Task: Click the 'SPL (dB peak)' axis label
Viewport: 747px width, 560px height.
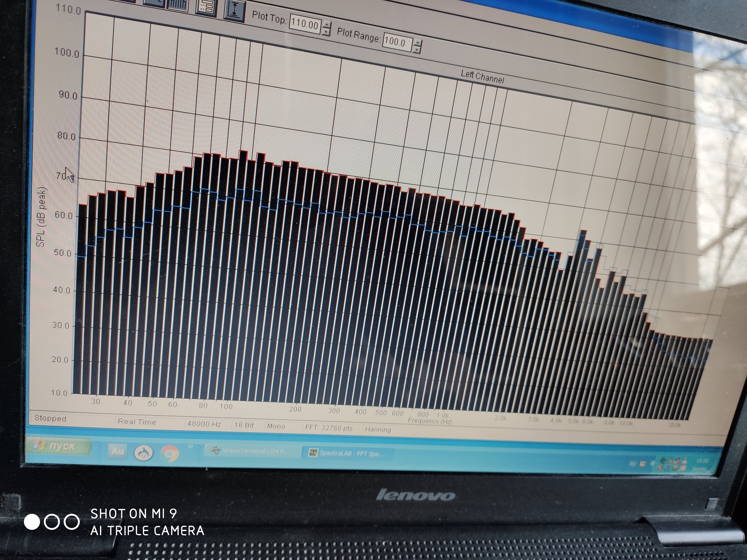Action: click(41, 217)
